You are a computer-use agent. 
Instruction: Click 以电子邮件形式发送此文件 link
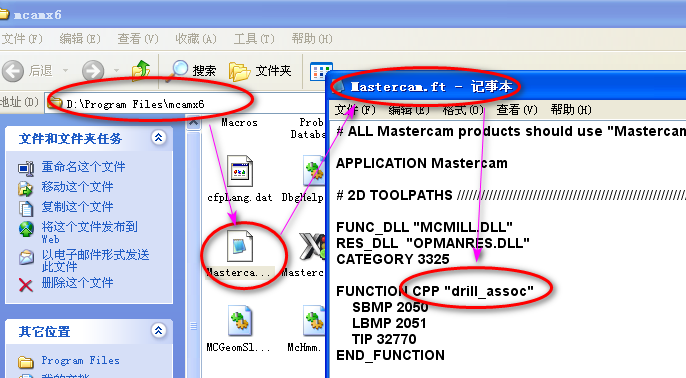(x=95, y=260)
